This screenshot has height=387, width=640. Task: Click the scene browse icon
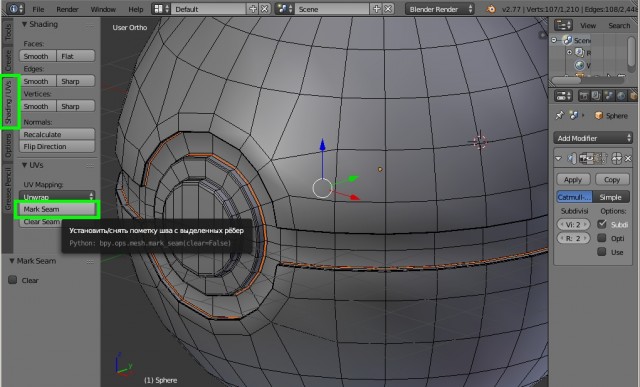[284, 9]
